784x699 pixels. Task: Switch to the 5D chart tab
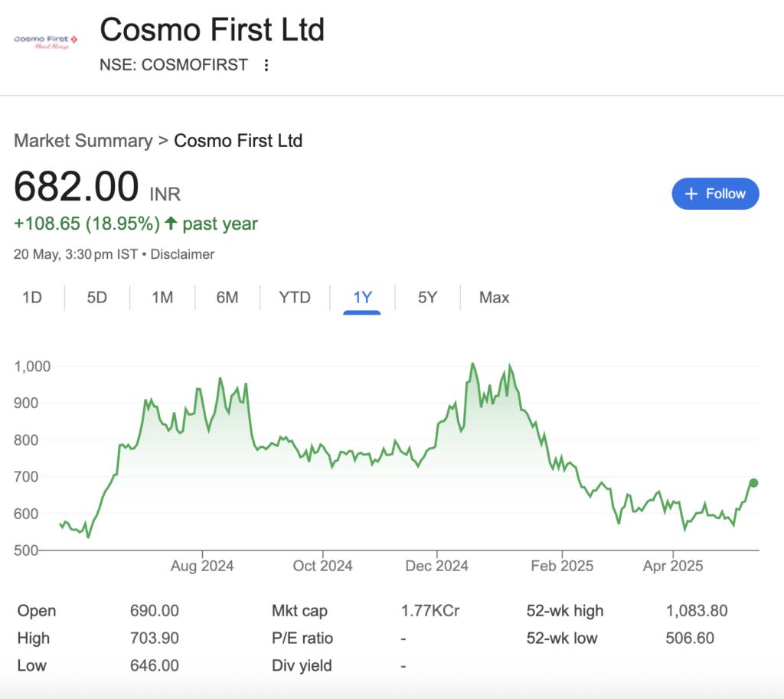click(96, 297)
